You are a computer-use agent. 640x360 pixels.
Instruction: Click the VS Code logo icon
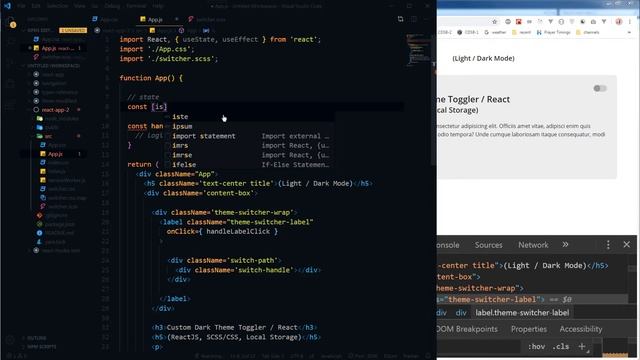click(x=7, y=6)
